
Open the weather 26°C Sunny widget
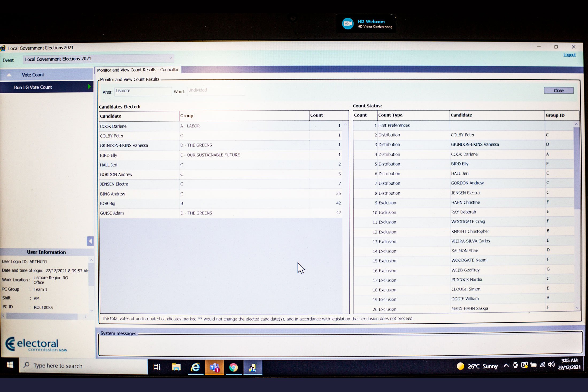point(477,366)
